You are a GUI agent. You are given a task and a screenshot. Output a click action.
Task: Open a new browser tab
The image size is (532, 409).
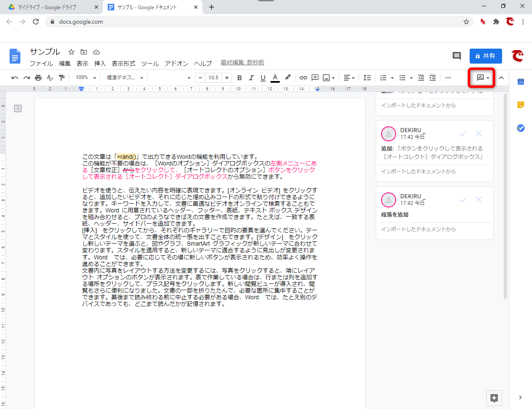click(x=212, y=7)
